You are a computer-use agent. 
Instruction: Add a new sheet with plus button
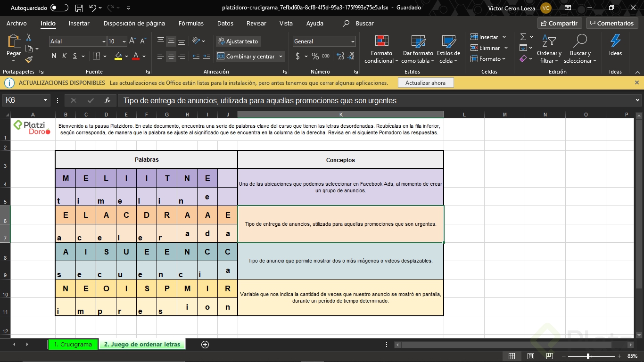(205, 345)
